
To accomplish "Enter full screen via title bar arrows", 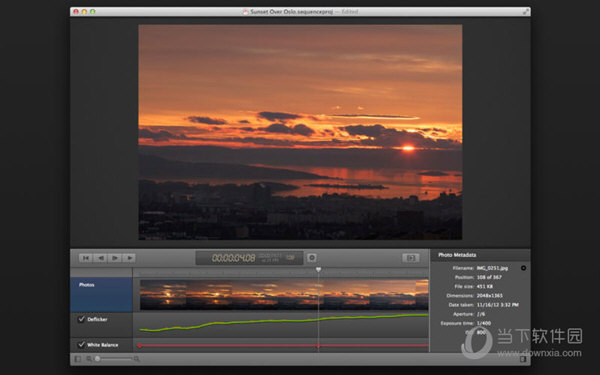I will (x=526, y=12).
